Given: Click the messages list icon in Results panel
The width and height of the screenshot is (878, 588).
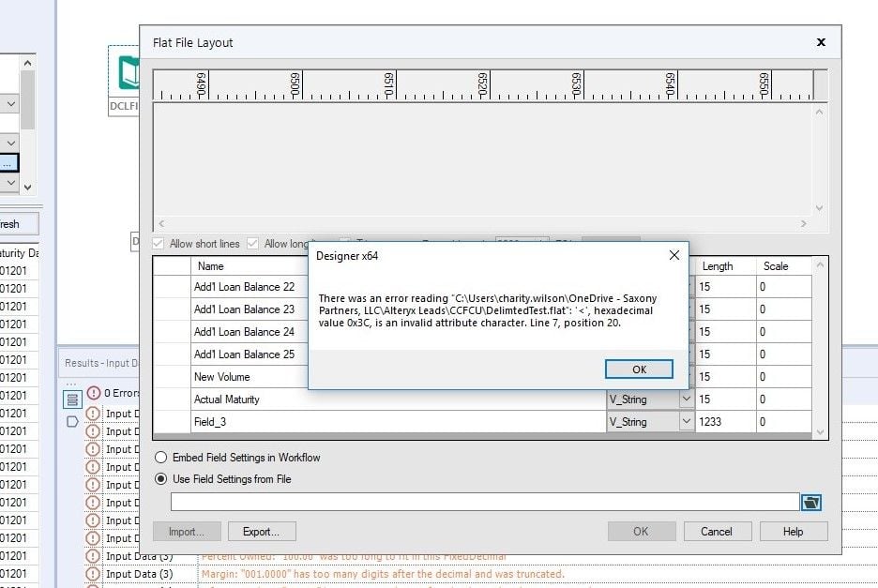Looking at the screenshot, I should [x=71, y=398].
